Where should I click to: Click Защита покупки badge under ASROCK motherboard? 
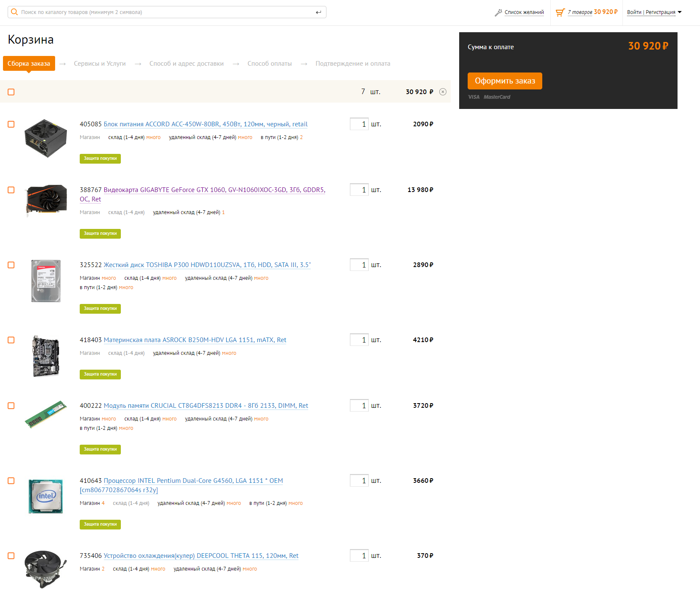click(x=100, y=374)
